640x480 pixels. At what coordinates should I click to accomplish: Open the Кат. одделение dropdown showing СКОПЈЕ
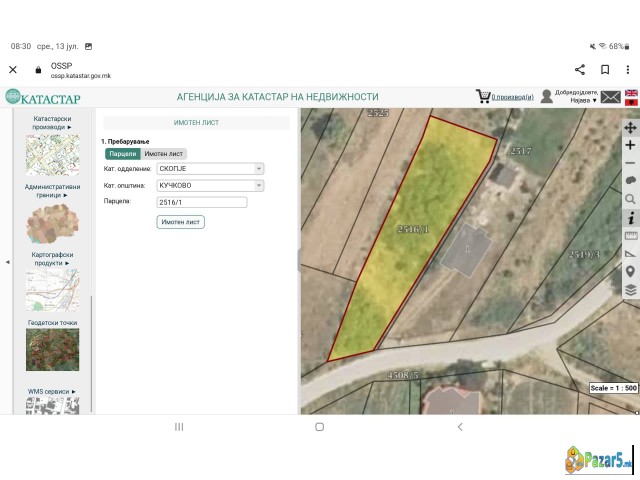point(210,169)
